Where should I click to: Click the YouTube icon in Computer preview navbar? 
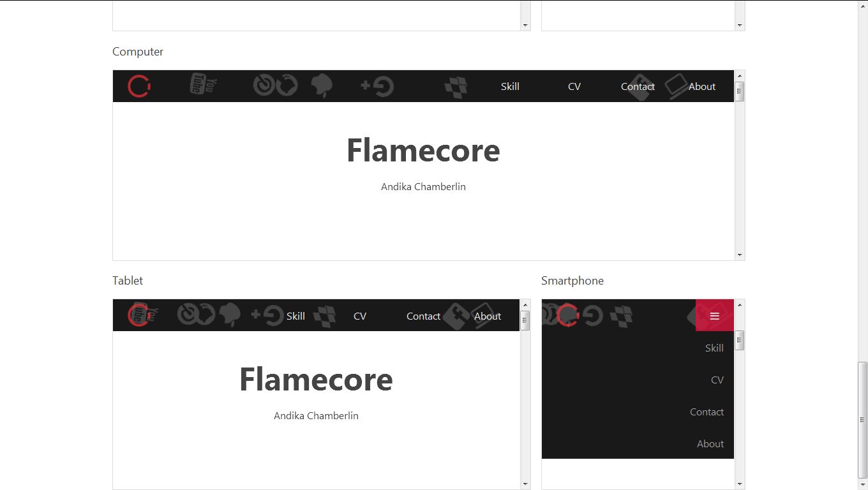click(204, 84)
